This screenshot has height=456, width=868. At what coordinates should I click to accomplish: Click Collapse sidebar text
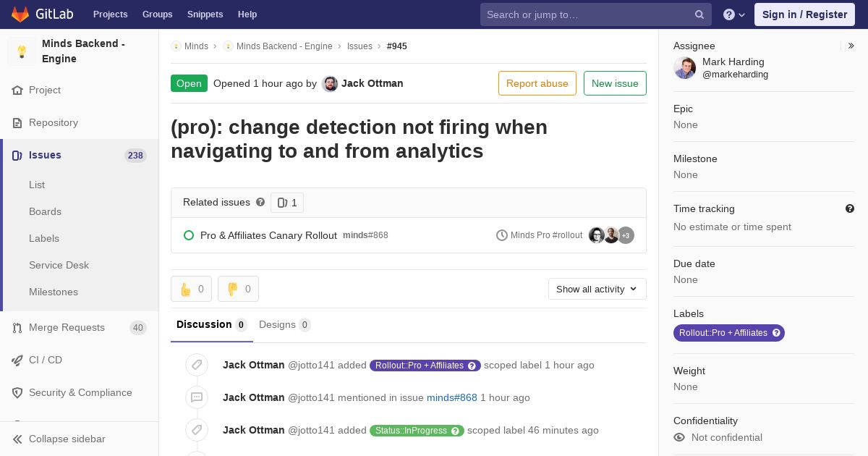pos(67,439)
